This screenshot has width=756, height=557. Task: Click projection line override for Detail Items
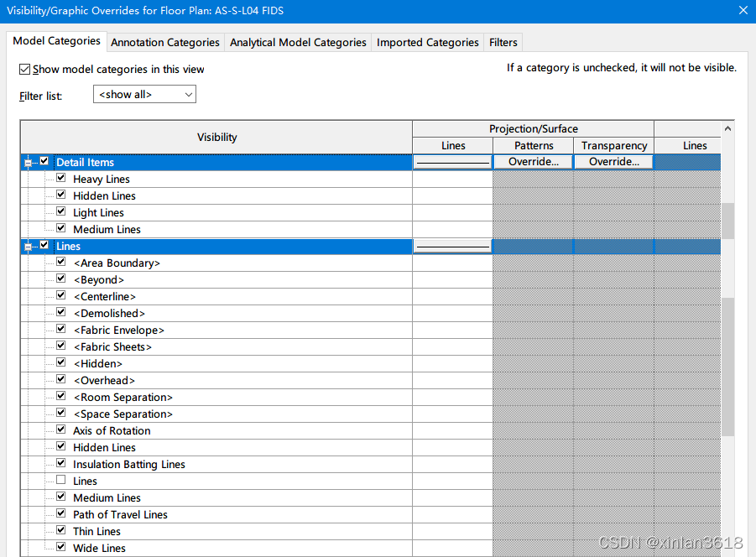[x=452, y=163]
